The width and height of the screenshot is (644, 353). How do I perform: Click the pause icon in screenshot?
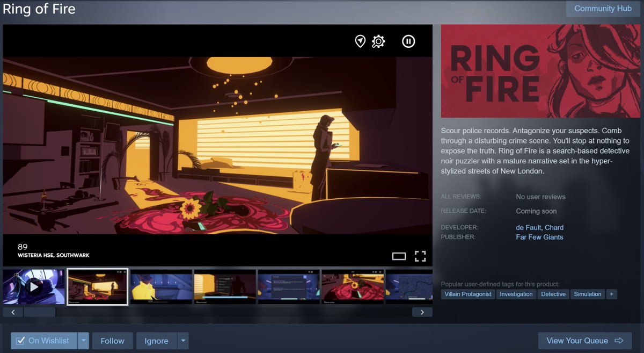click(x=408, y=41)
